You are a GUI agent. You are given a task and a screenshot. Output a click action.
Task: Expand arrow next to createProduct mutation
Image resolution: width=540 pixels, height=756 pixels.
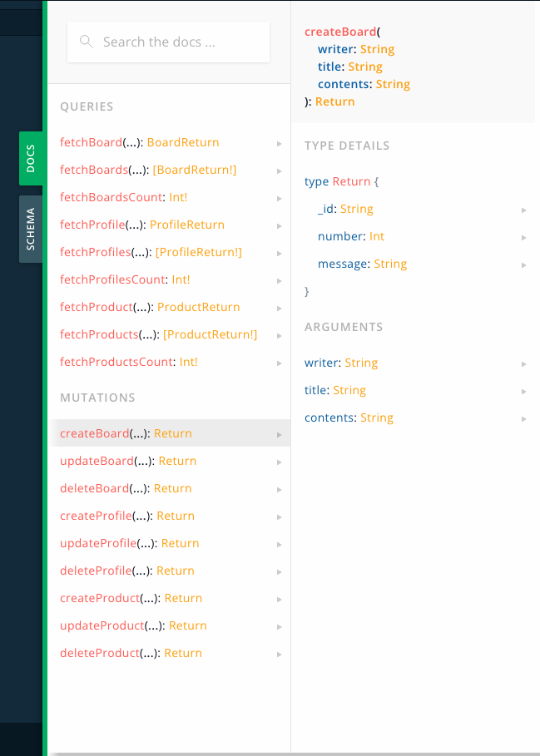tap(280, 600)
